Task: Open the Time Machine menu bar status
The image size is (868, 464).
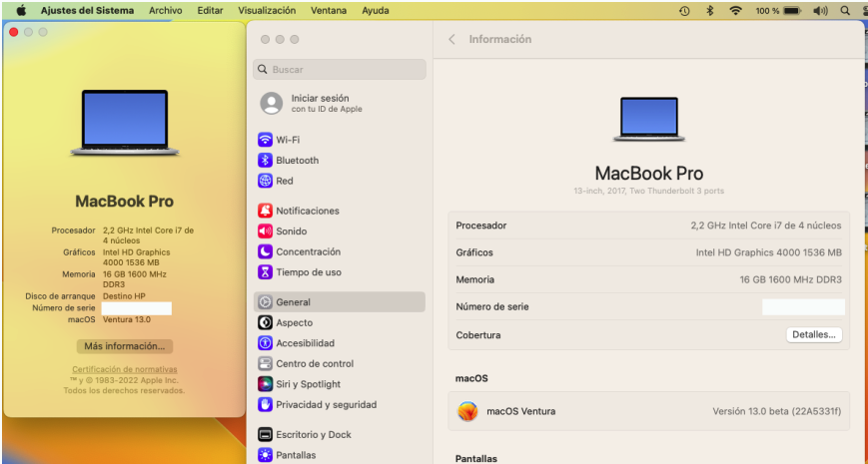Action: 684,10
